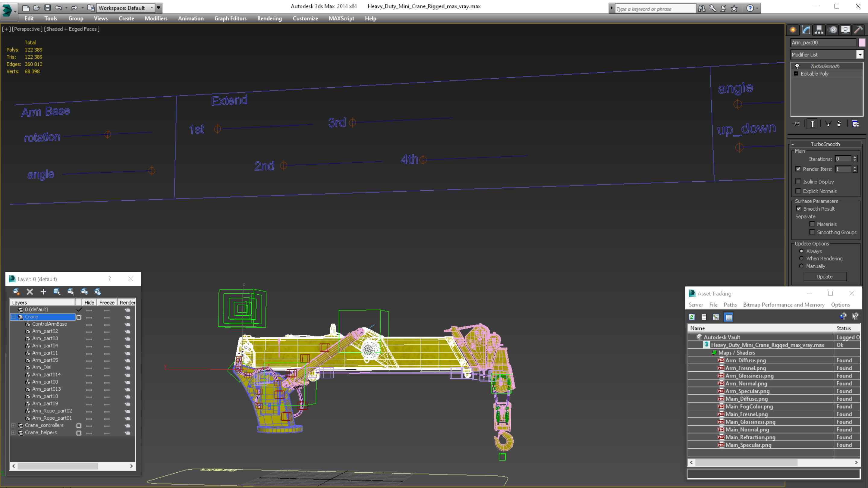Click the Freeze column header in Layer dialog
Screen dimensions: 868x488
point(107,302)
